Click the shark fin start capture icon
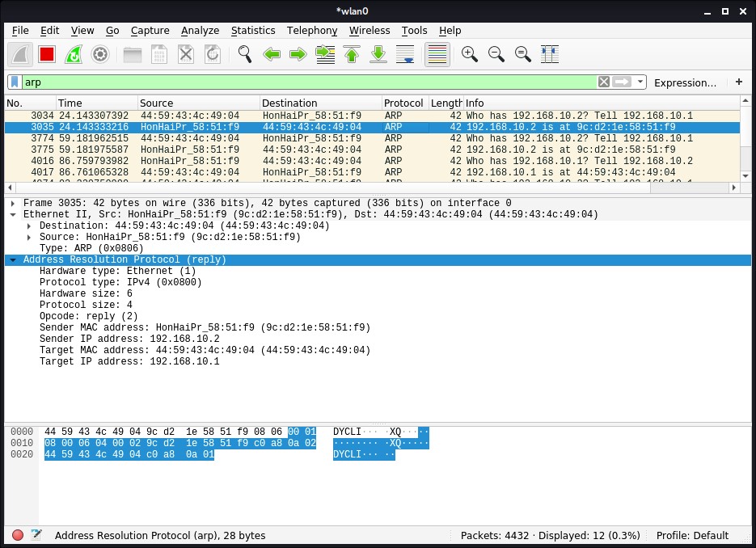The height and width of the screenshot is (548, 756). coord(20,54)
